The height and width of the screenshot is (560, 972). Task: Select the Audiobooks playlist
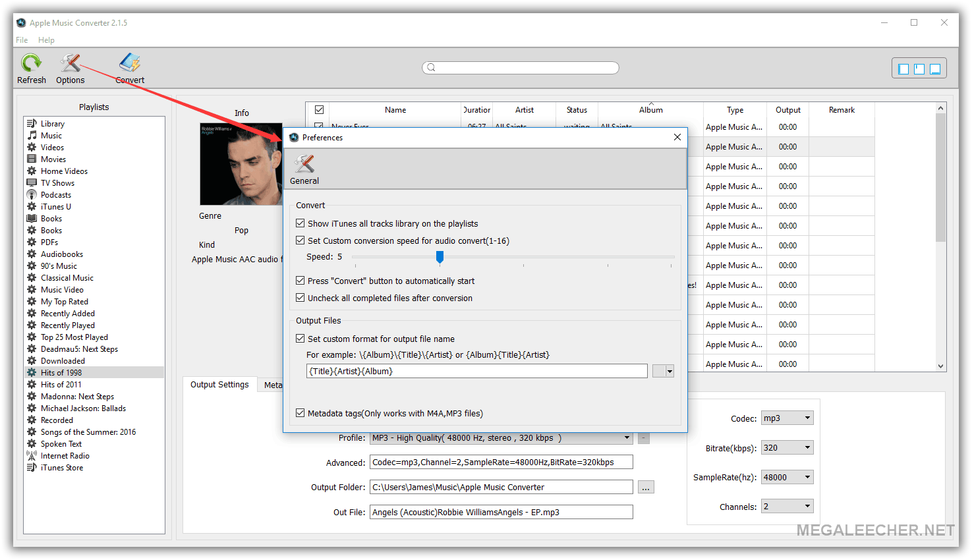62,254
